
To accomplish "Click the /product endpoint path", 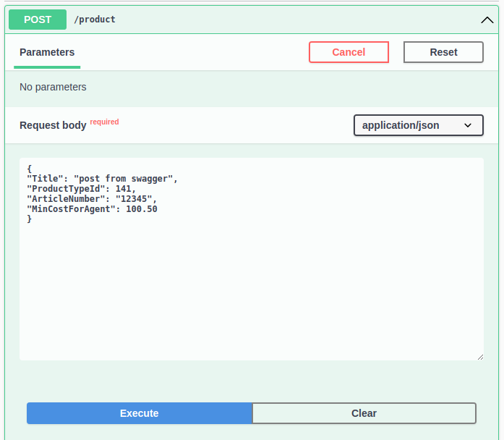I will tap(95, 20).
